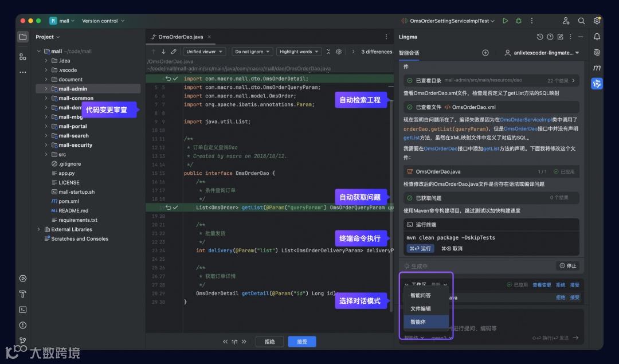
Task: Click 取消 for the terminal command
Action: click(452, 248)
